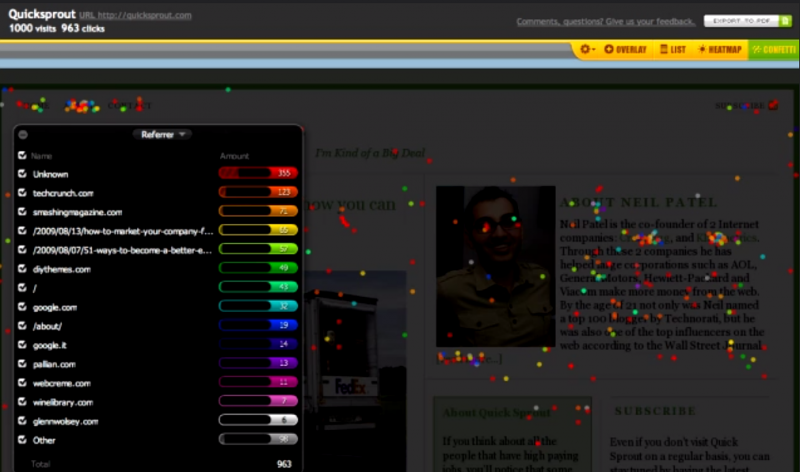Click the RSS icon next to Subscribe

773,105
